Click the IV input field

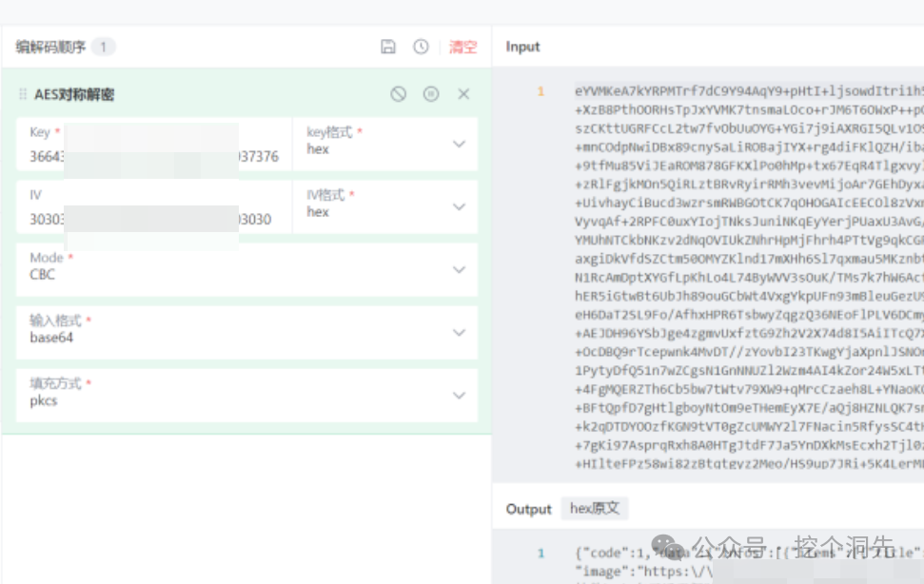[154, 207]
